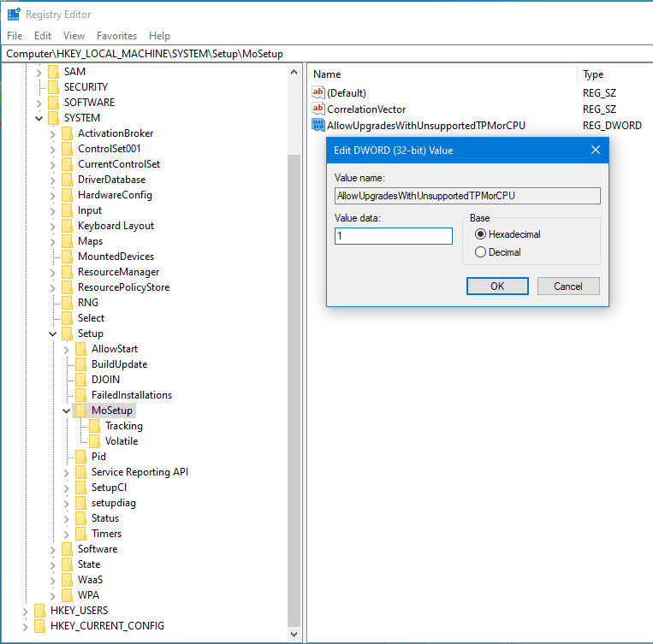653x644 pixels.
Task: Collapse the SYSTEM key node
Action: [x=39, y=118]
